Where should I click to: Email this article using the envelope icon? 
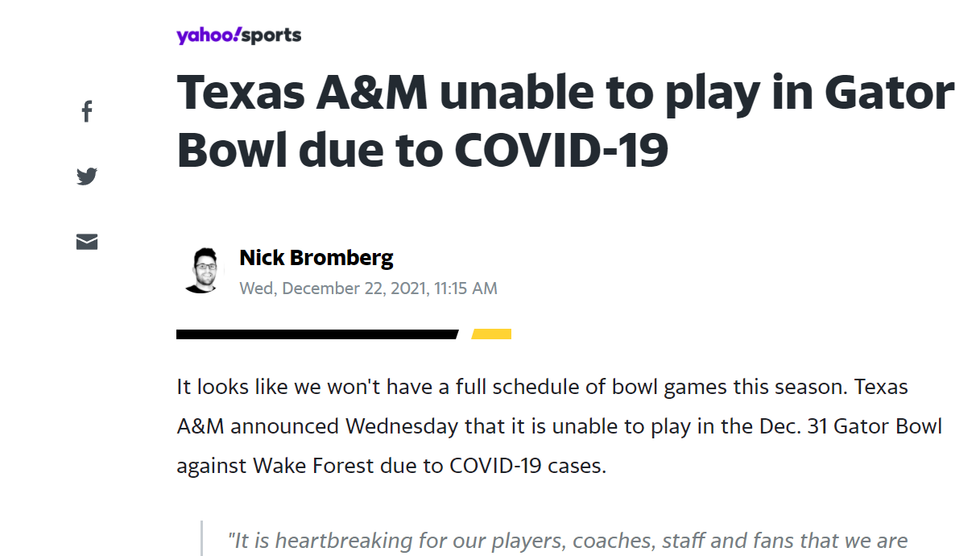click(x=87, y=242)
